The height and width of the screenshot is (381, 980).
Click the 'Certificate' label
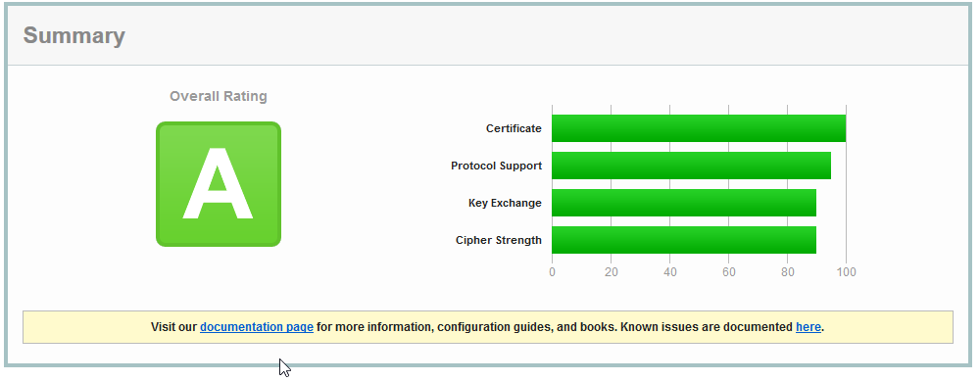tap(514, 128)
